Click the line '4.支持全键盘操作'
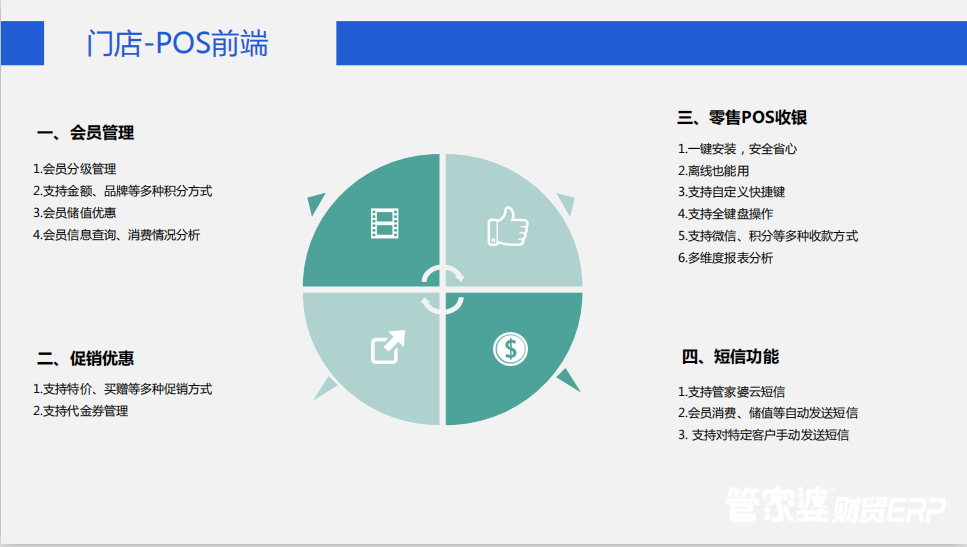 725,214
